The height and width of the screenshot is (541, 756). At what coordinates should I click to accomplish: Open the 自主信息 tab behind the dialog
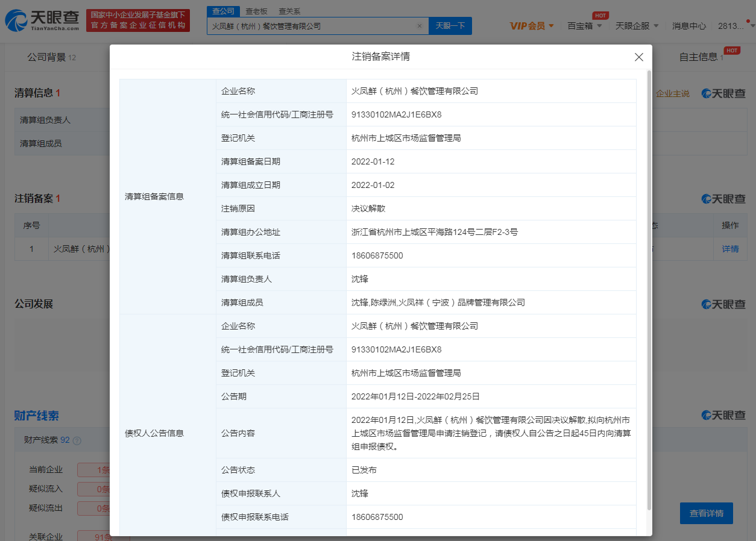(701, 57)
